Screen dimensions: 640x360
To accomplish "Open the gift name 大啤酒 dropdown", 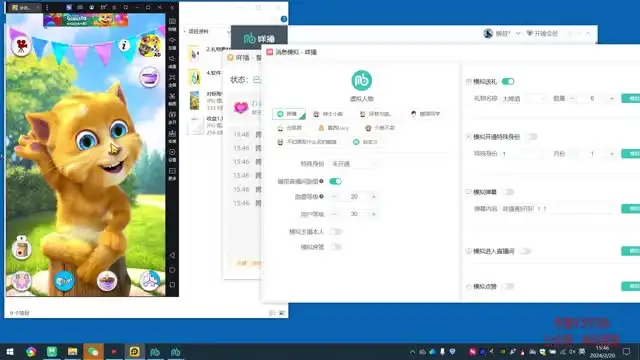I will [524, 98].
